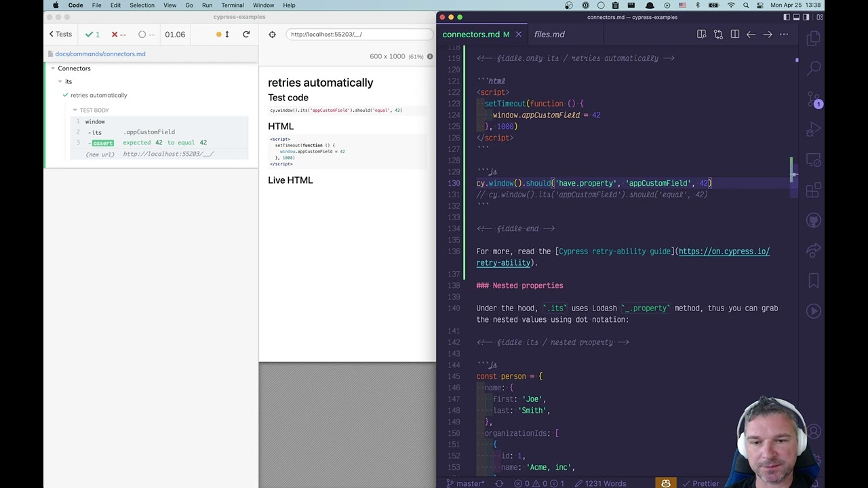Image resolution: width=868 pixels, height=488 pixels.
Task: Open editor More Actions ellipsis
Action: (x=784, y=34)
